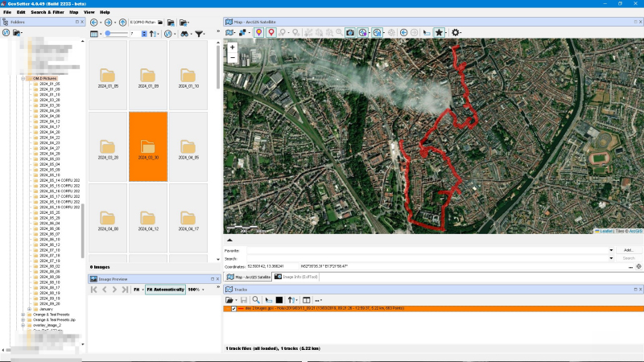
Task: Click the Add... button next to Favorite
Action: (x=629, y=250)
